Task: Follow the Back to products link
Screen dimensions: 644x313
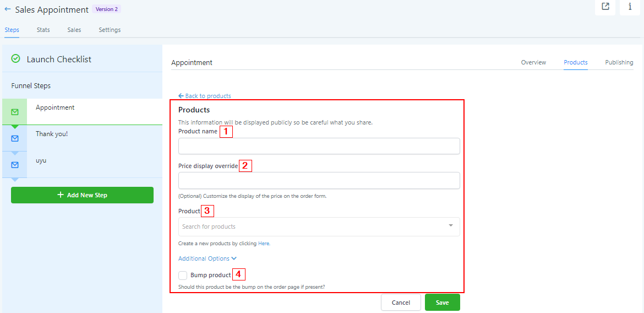Action: (x=205, y=96)
